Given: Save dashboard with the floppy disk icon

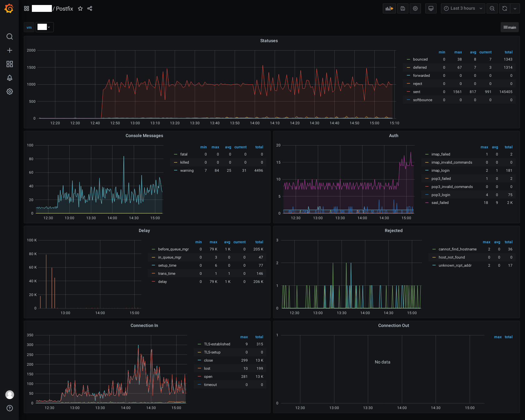Looking at the screenshot, I should tap(403, 8).
